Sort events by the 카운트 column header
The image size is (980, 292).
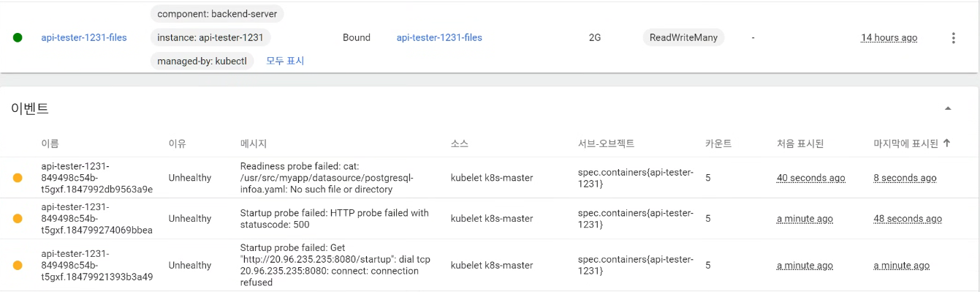(x=718, y=143)
